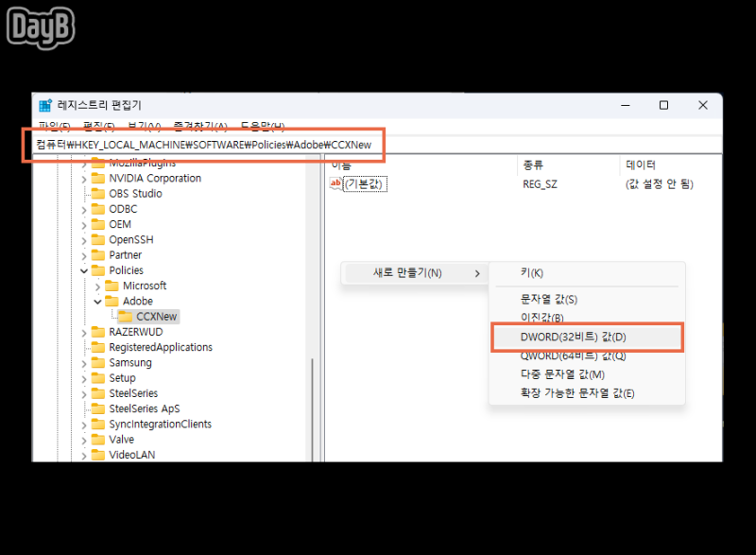
Task: Close the Registry Editor window
Action: pyautogui.click(x=703, y=105)
